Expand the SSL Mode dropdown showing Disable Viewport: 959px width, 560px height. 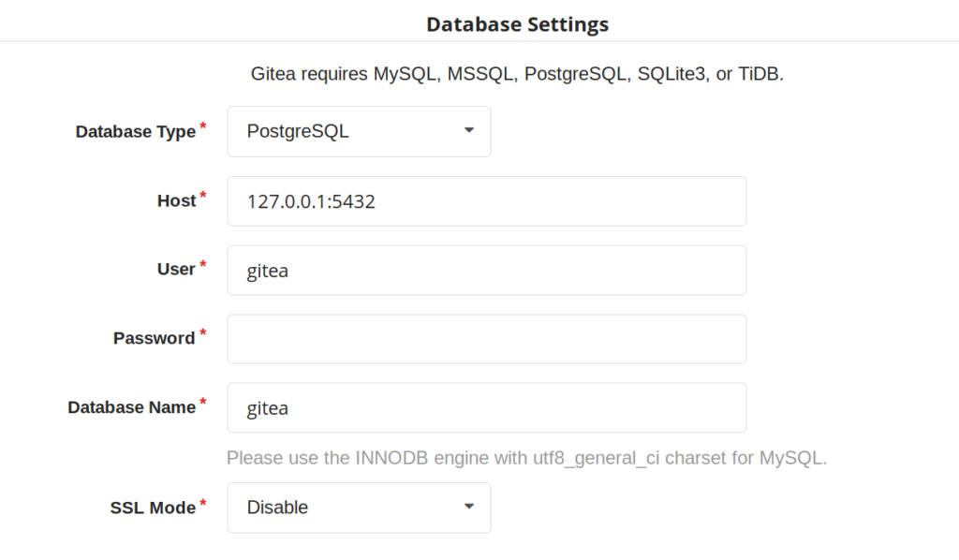[359, 508]
